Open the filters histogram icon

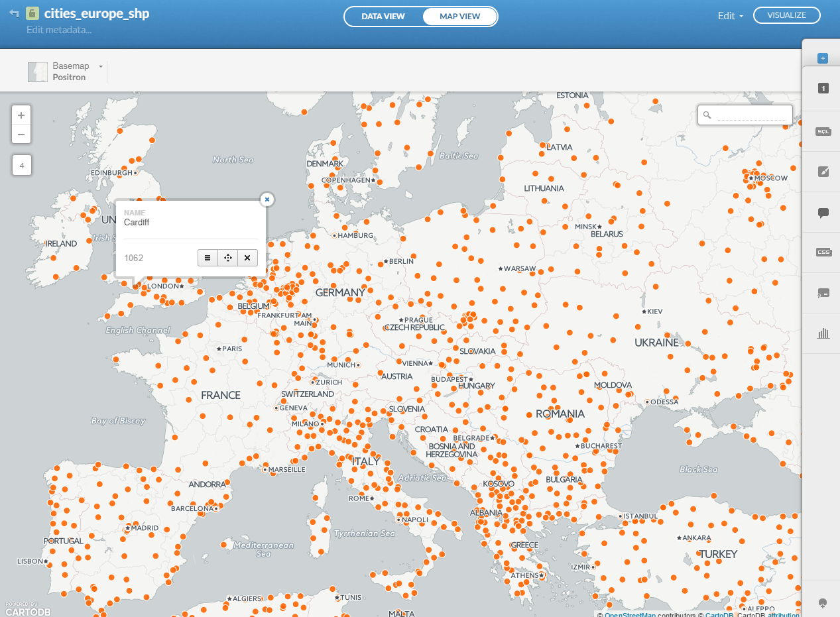[x=823, y=333]
